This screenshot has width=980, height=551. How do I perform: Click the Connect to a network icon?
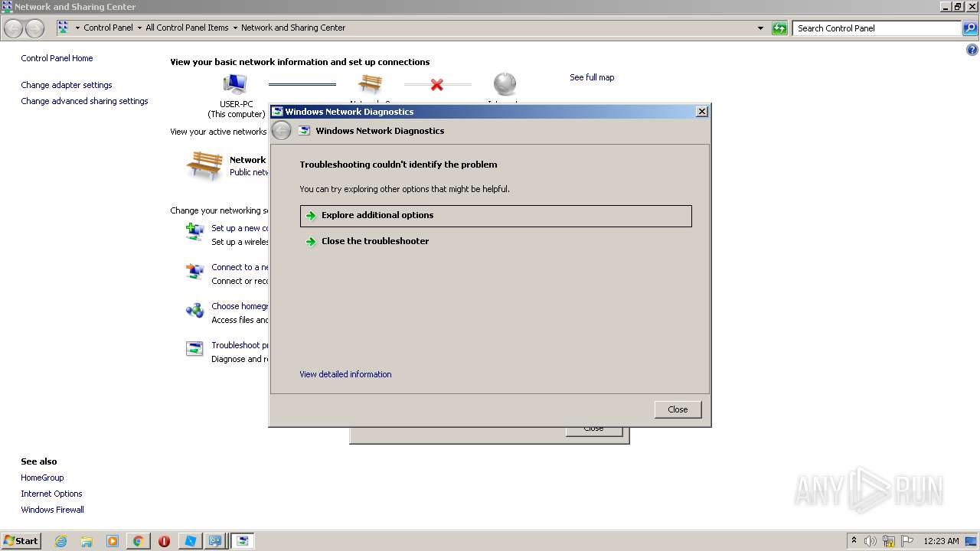pyautogui.click(x=195, y=271)
